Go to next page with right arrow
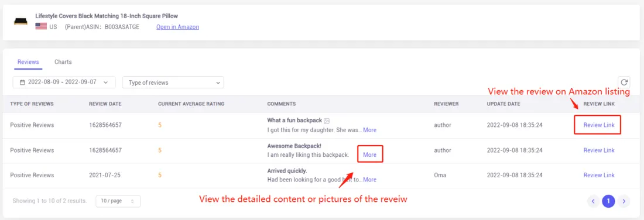Image resolution: width=644 pixels, height=220 pixels. point(624,201)
